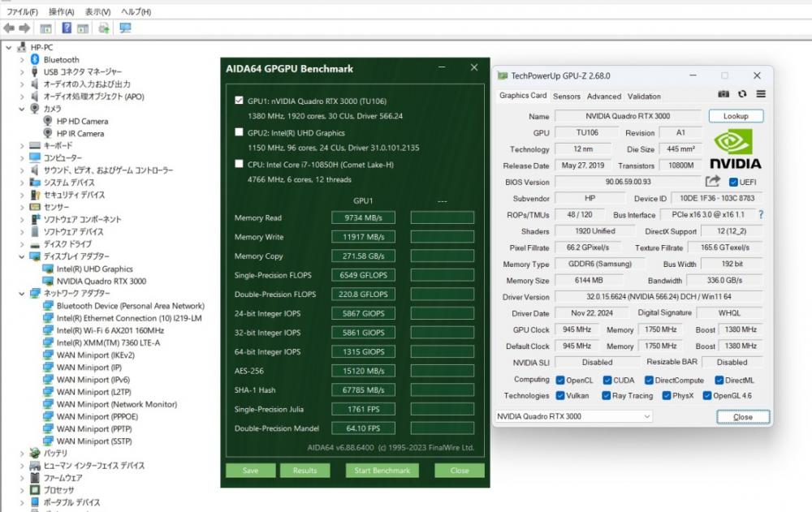This screenshot has height=512, width=812.
Task: Click Save in AIDA64 benchmark
Action: (250, 471)
